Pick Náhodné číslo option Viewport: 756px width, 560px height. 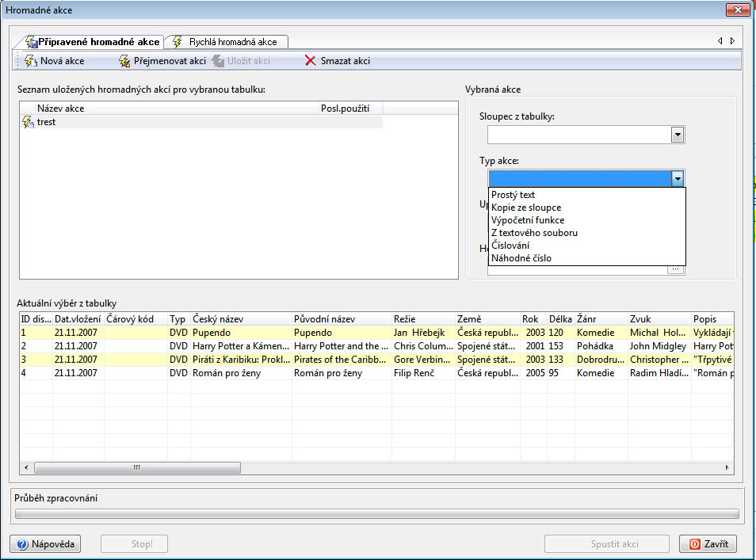(587, 258)
